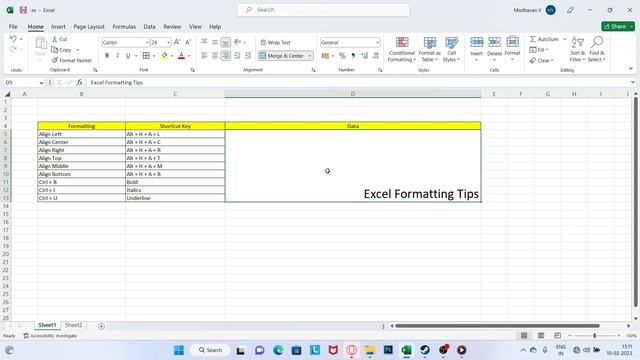Open Conditional Formatting
640x360 pixels.
[402, 49]
